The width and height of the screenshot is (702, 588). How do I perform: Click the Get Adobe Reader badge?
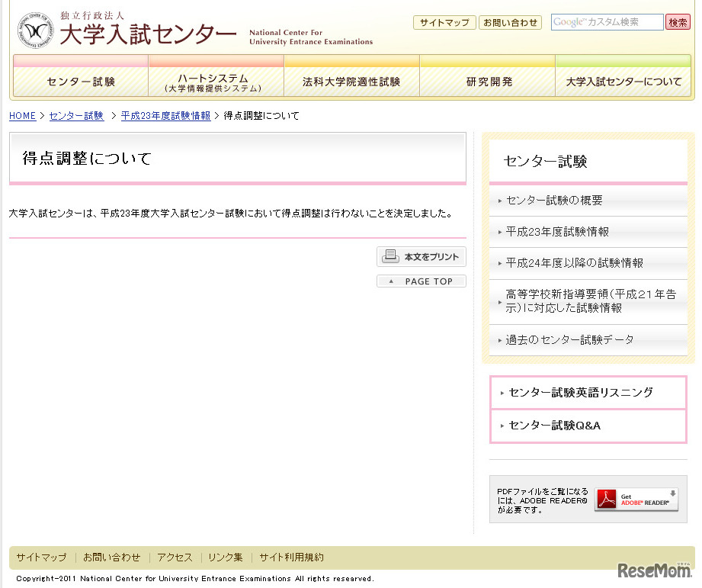pos(636,500)
